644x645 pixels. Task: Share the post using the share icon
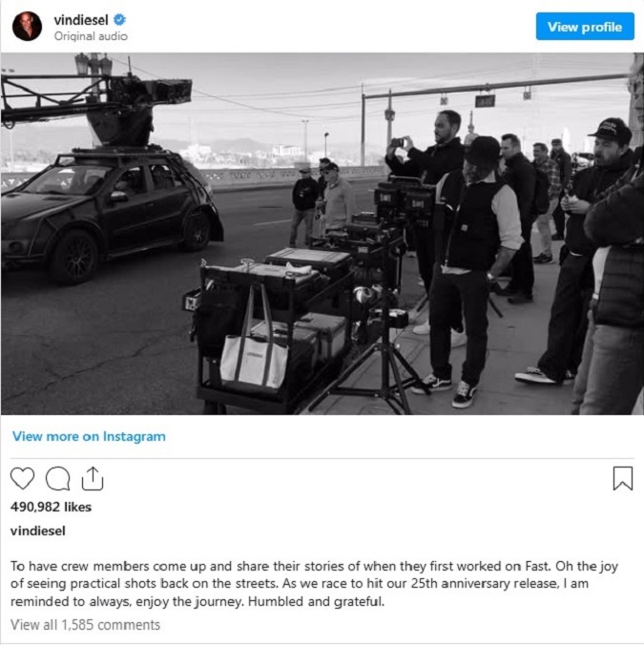[x=93, y=478]
